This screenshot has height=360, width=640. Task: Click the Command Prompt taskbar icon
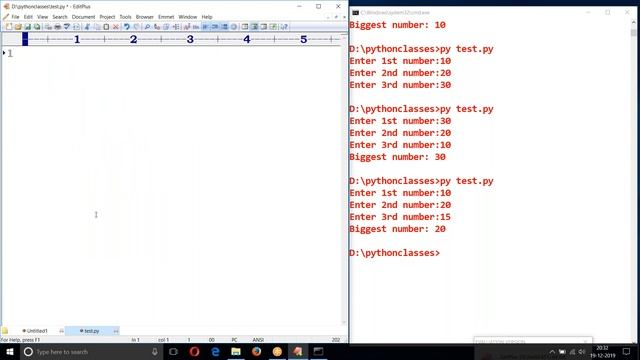click(318, 351)
